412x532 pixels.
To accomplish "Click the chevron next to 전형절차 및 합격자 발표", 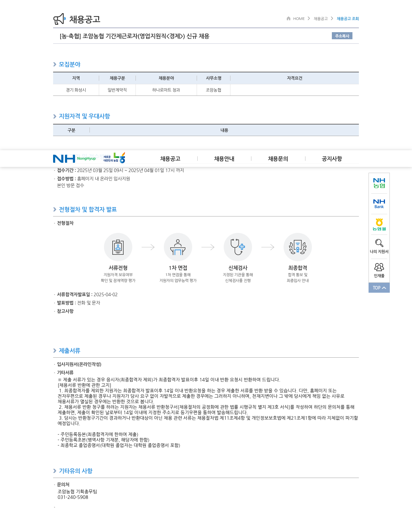I will click(55, 209).
